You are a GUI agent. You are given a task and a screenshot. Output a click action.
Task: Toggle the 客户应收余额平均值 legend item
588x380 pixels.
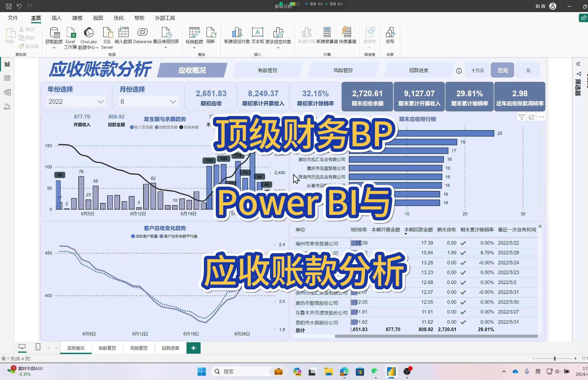coord(178,236)
